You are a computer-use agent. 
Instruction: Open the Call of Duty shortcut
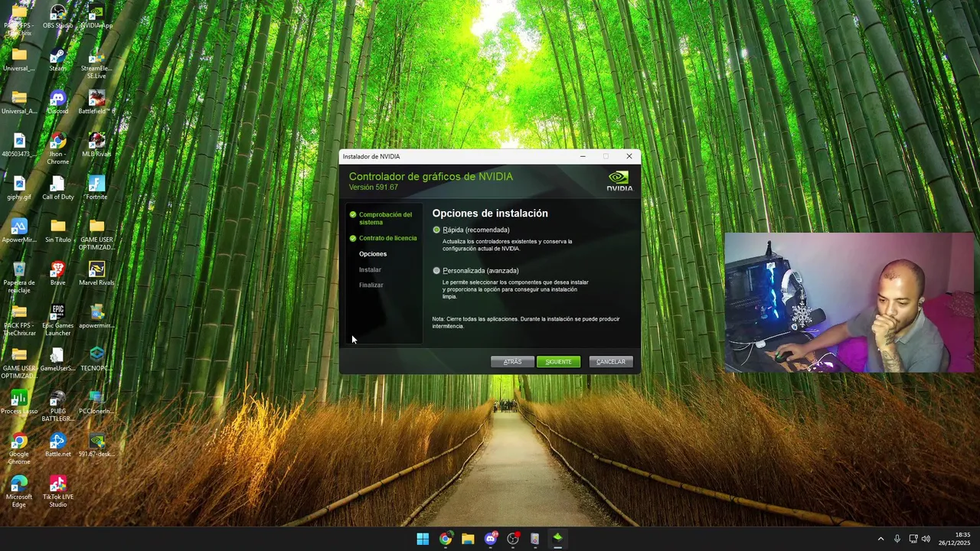(x=57, y=188)
